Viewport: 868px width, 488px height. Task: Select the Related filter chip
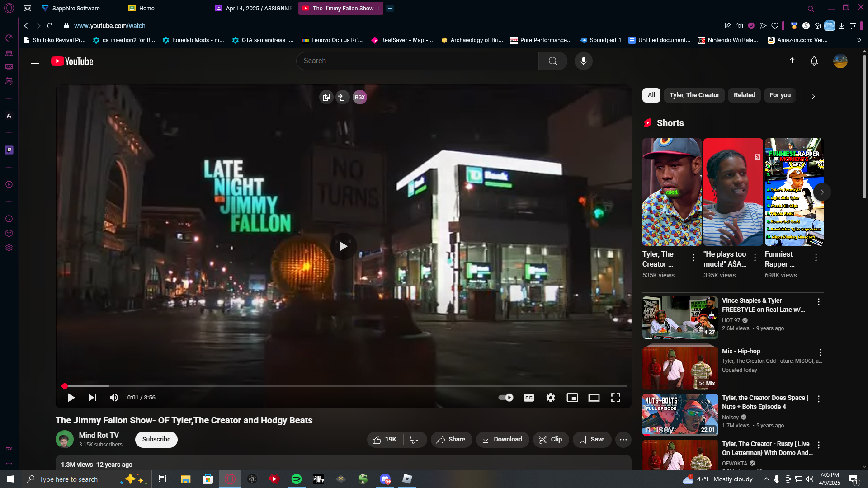(x=744, y=95)
